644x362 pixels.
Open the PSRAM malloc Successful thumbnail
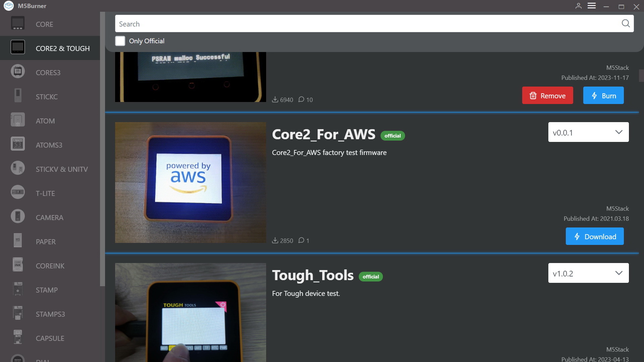coord(190,77)
